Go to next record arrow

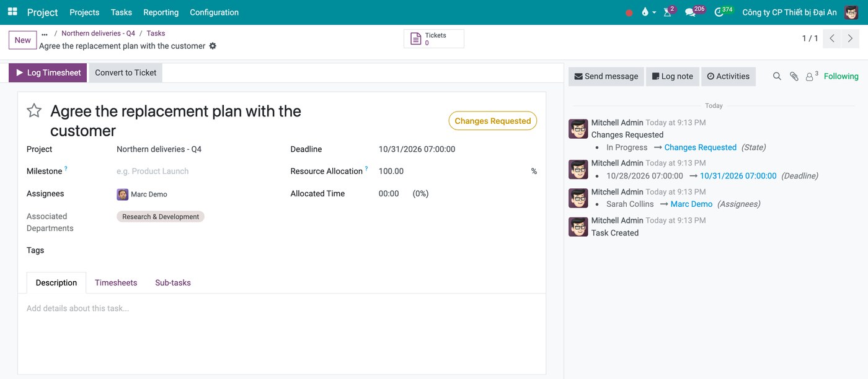coord(851,38)
